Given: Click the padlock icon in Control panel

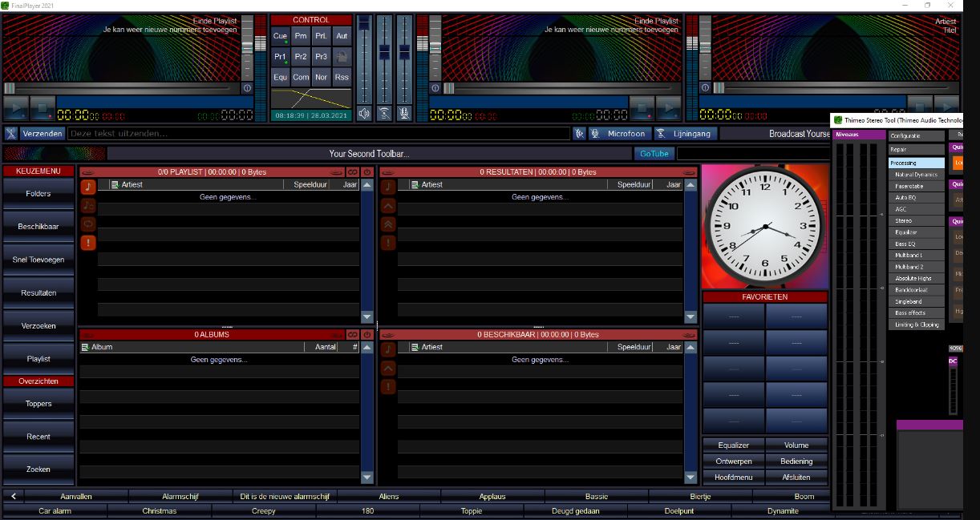Looking at the screenshot, I should click(342, 57).
